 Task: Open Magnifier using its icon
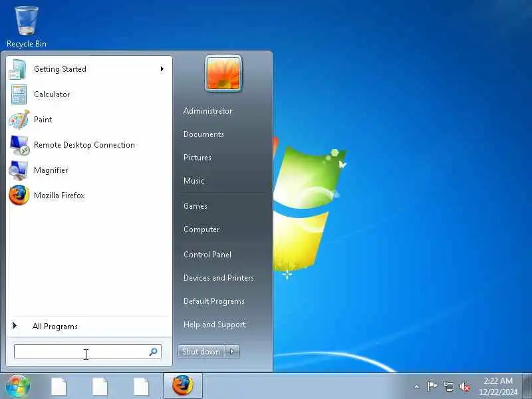19,170
